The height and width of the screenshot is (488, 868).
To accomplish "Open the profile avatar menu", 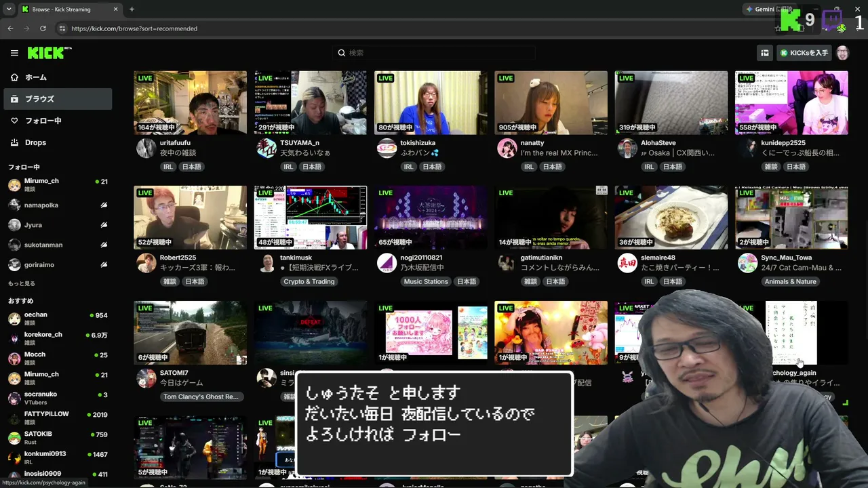I will click(843, 53).
